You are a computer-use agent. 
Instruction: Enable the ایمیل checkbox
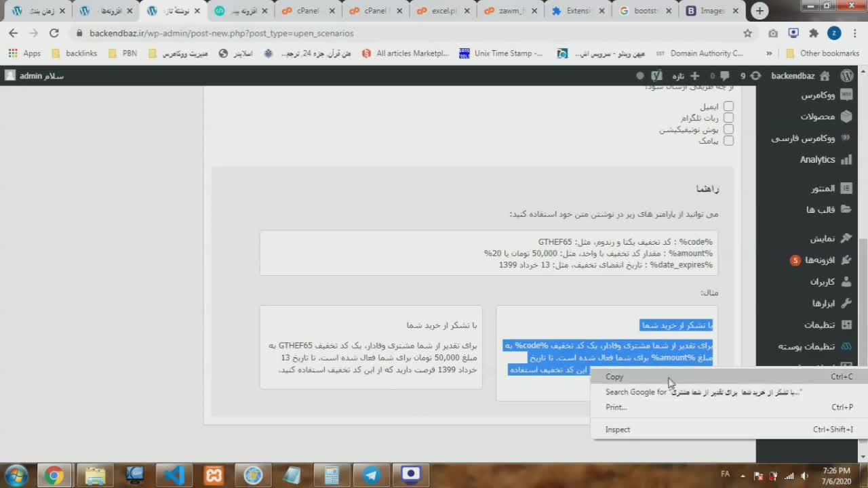(728, 106)
